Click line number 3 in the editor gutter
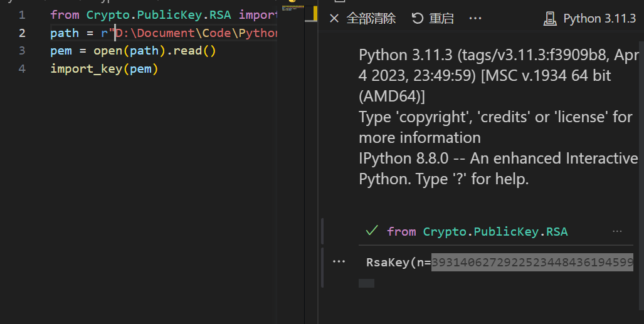The width and height of the screenshot is (644, 324). [x=23, y=51]
